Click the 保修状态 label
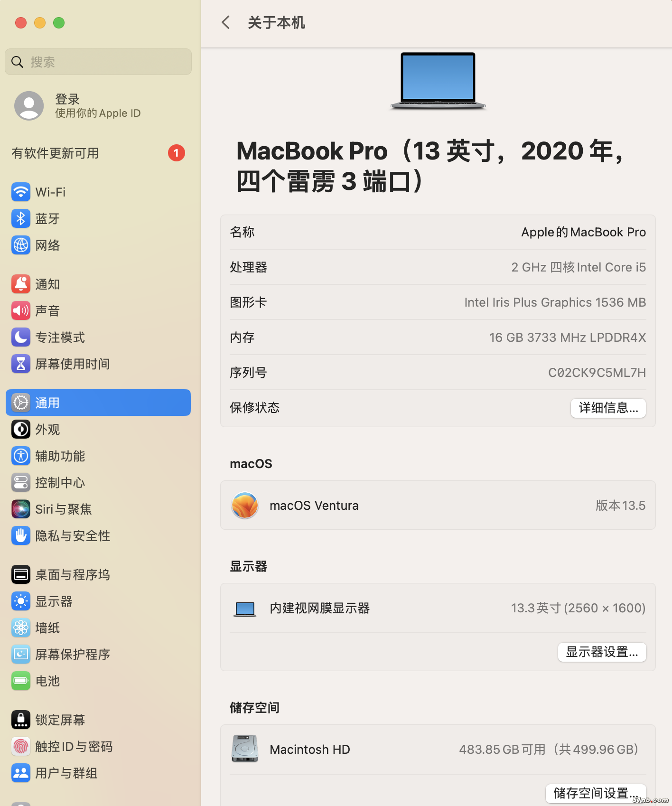The image size is (672, 806). point(255,408)
